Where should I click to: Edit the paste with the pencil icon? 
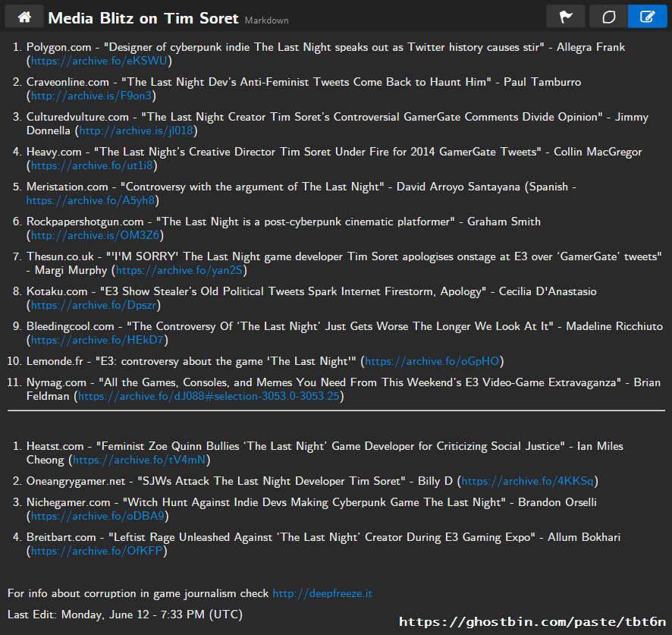(647, 17)
